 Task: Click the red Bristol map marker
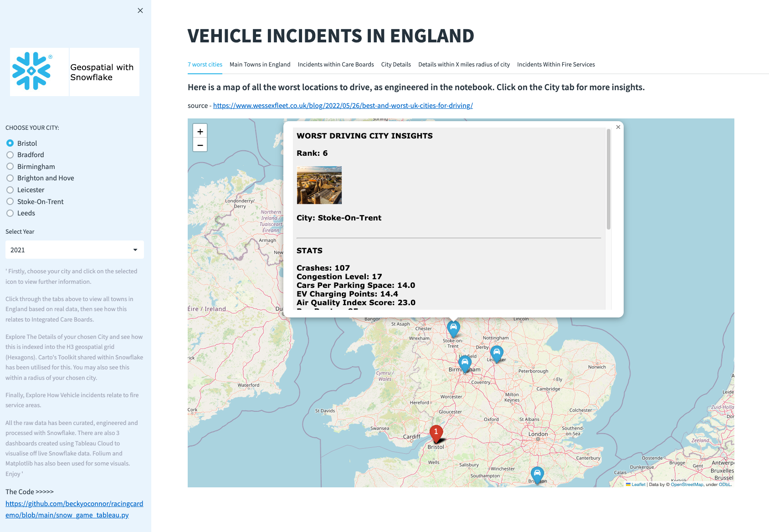(436, 434)
